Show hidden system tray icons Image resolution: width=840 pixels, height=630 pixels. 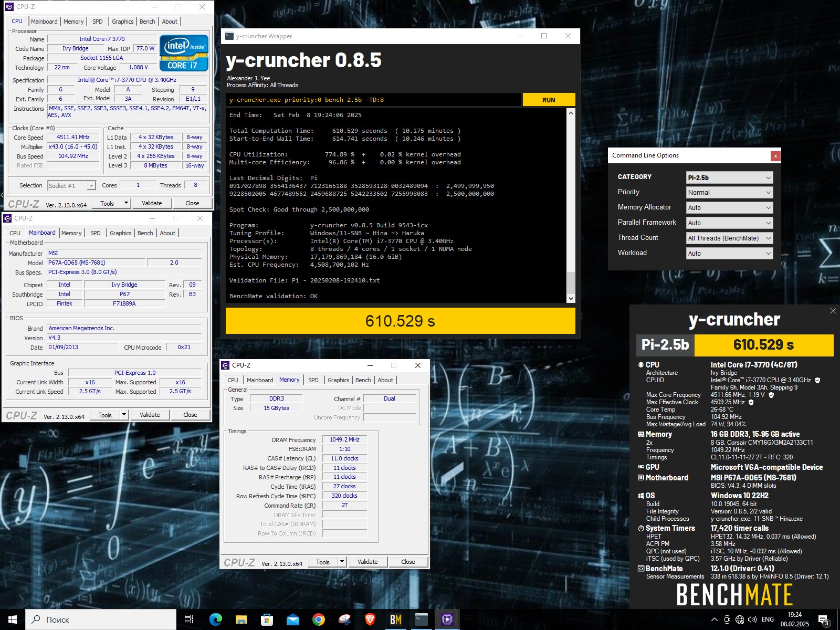point(715,619)
